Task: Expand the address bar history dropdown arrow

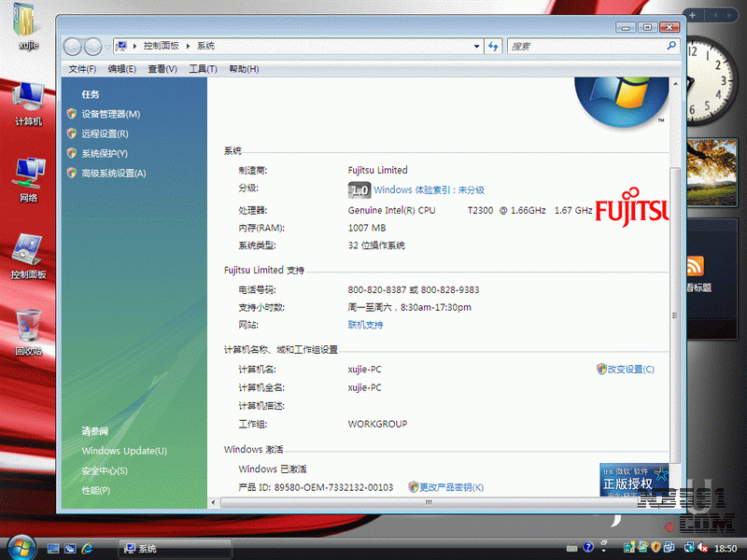Action: 475,46
